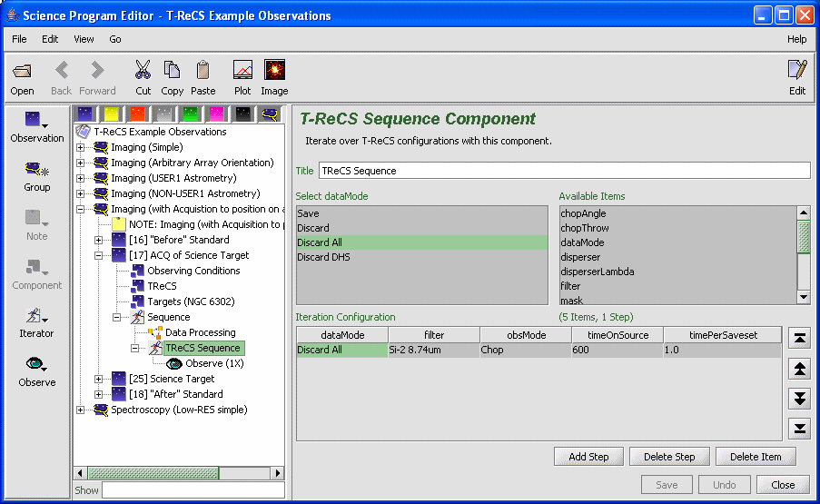Click the Open toolbar icon
Screen dimensions: 820x504
click(22, 71)
